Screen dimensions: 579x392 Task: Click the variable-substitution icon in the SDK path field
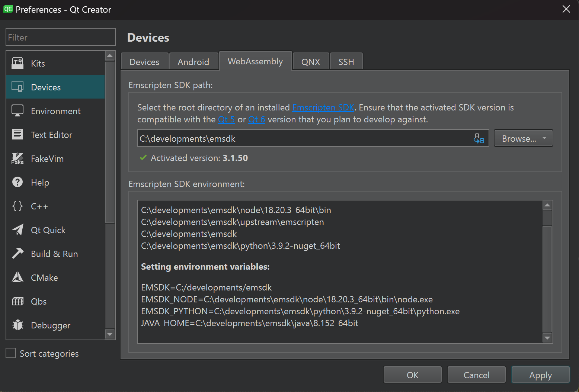tap(479, 138)
